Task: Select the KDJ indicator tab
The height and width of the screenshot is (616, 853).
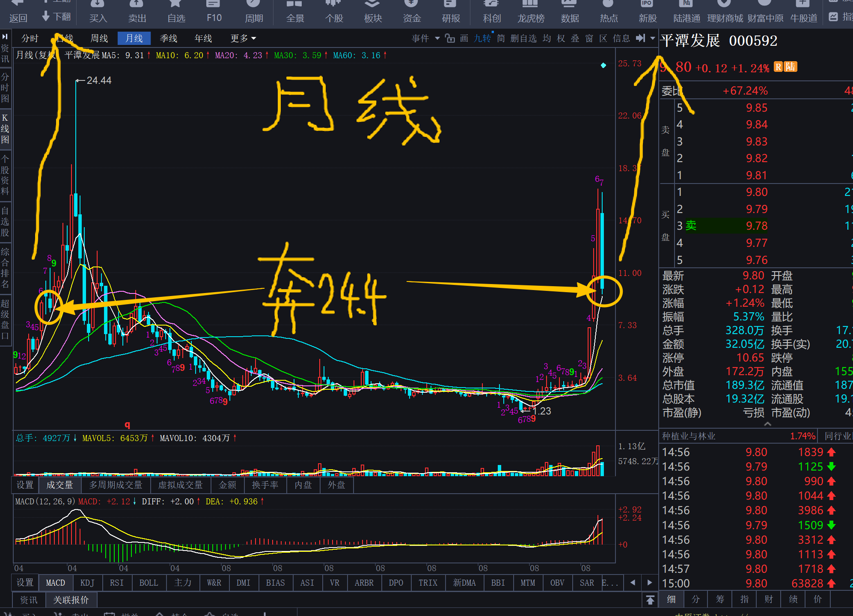Action: point(87,583)
